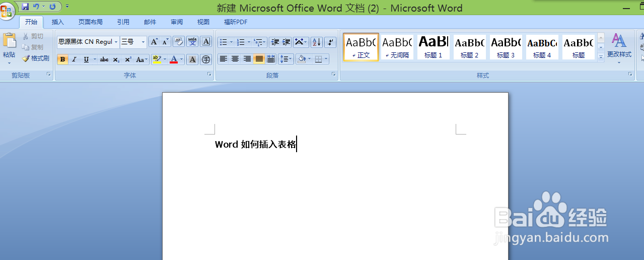The image size is (644, 260).
Task: Apply red font color
Action: pyautogui.click(x=174, y=59)
